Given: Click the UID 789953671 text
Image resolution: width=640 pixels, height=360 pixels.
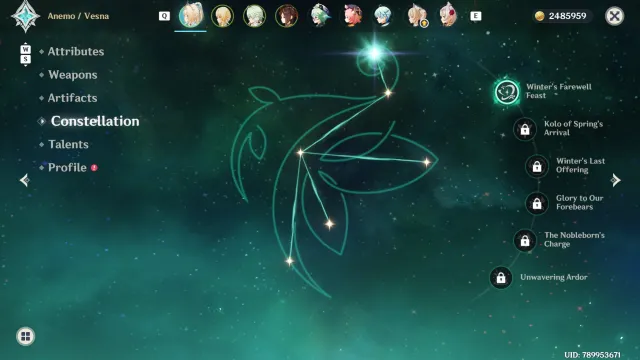Looking at the screenshot, I should 592,355.
